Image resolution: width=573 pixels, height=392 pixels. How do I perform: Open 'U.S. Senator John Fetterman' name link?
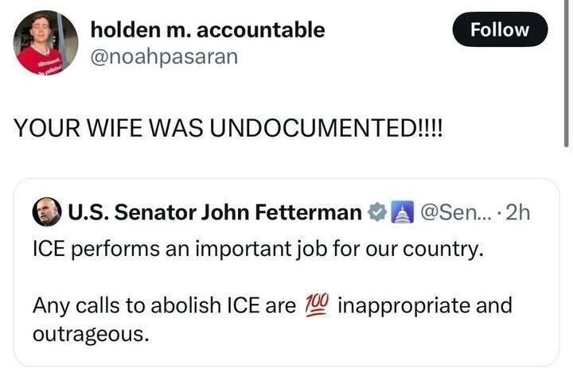pyautogui.click(x=215, y=212)
